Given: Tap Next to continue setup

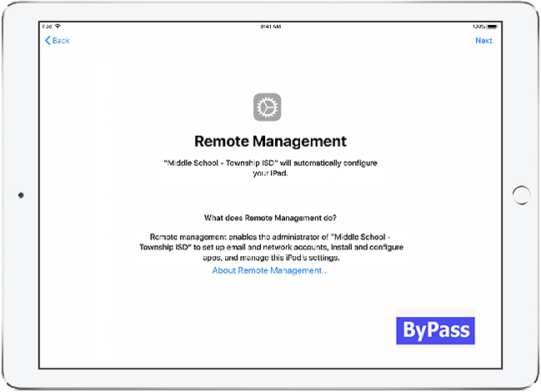Looking at the screenshot, I should pos(483,41).
